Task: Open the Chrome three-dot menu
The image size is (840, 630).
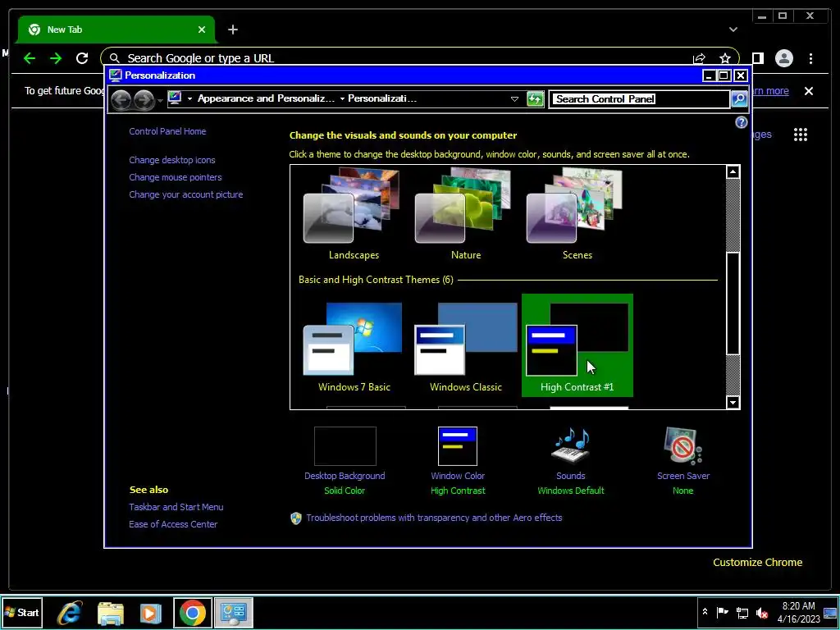Action: [810, 58]
